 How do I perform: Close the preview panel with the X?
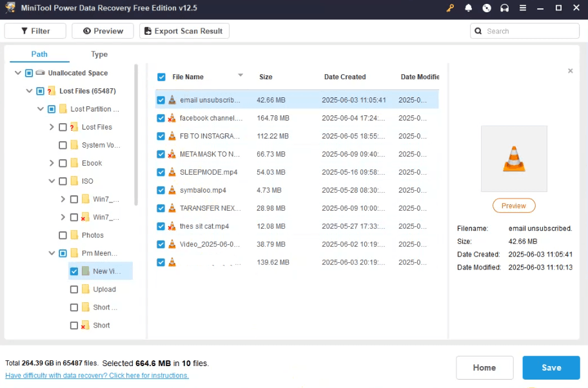(571, 71)
